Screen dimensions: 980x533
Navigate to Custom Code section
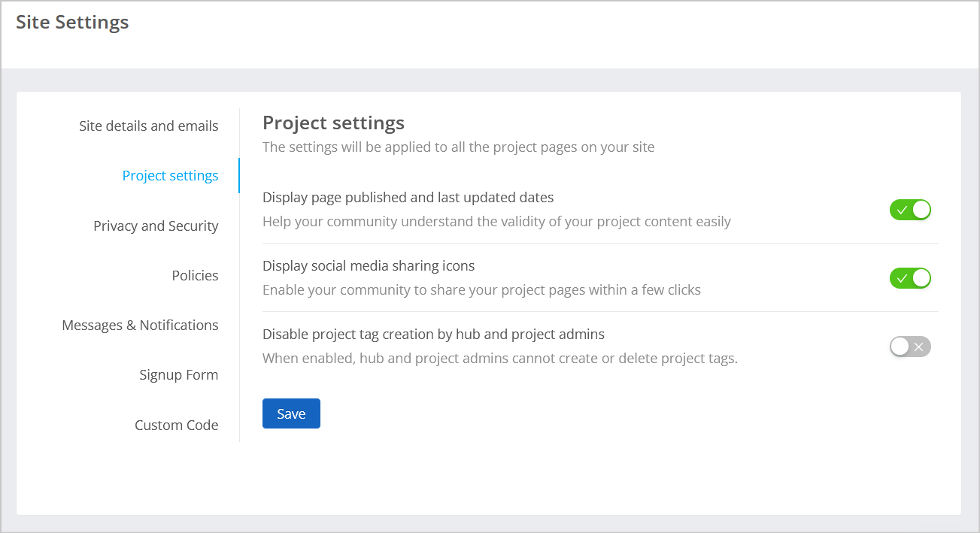[177, 425]
